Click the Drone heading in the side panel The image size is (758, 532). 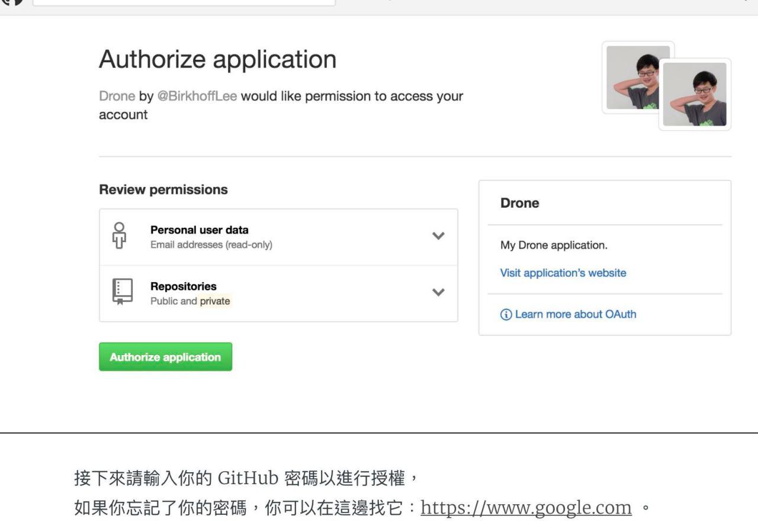point(519,203)
